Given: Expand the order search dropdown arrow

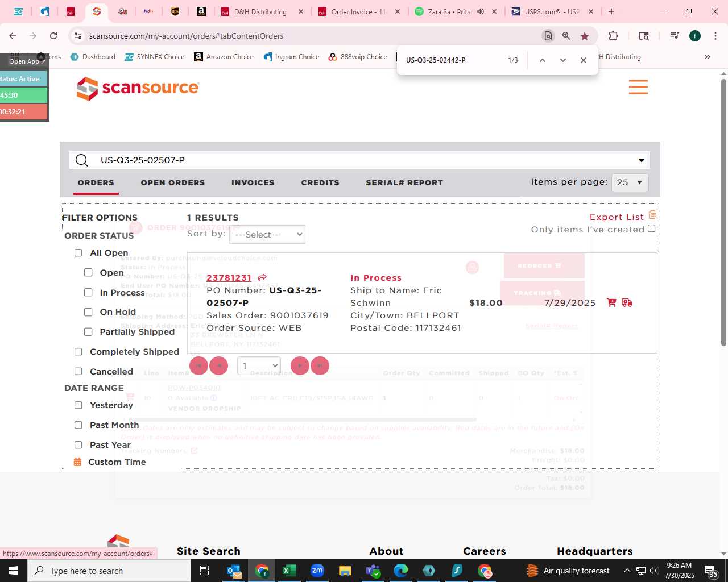Looking at the screenshot, I should coord(642,160).
